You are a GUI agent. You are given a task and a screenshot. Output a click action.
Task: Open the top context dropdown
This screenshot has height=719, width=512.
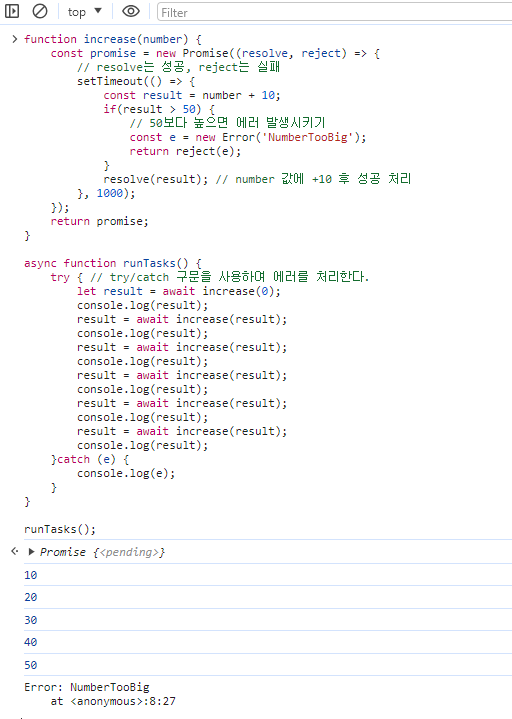[85, 11]
